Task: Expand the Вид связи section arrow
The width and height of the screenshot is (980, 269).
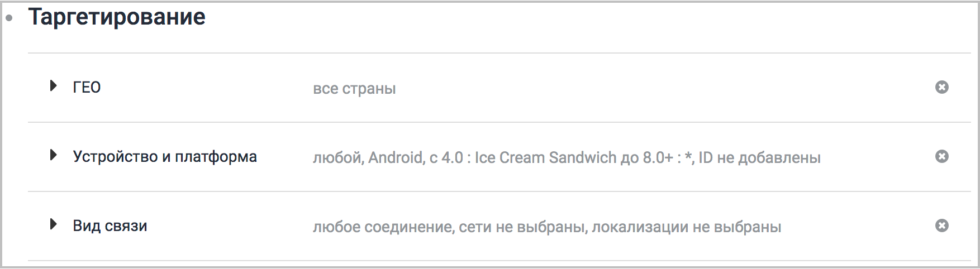Action: (x=54, y=224)
